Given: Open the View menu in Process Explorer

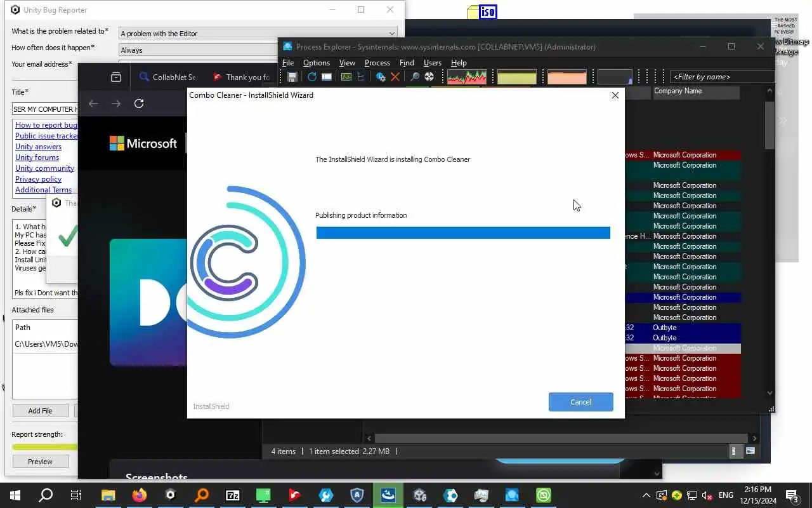Looking at the screenshot, I should point(347,63).
